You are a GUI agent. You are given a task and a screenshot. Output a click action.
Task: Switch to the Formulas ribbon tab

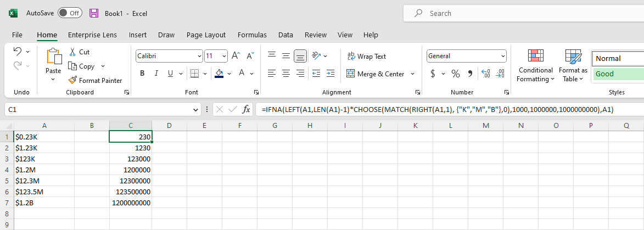[x=252, y=35]
